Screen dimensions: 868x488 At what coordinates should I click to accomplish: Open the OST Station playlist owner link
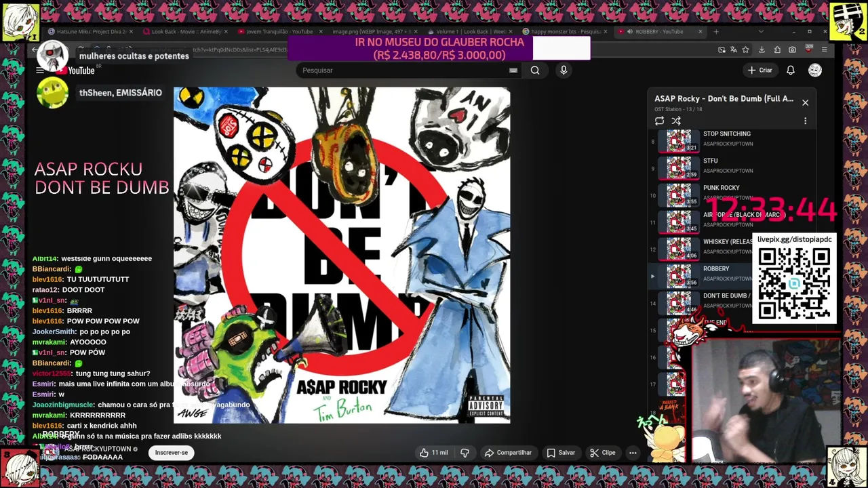click(667, 109)
